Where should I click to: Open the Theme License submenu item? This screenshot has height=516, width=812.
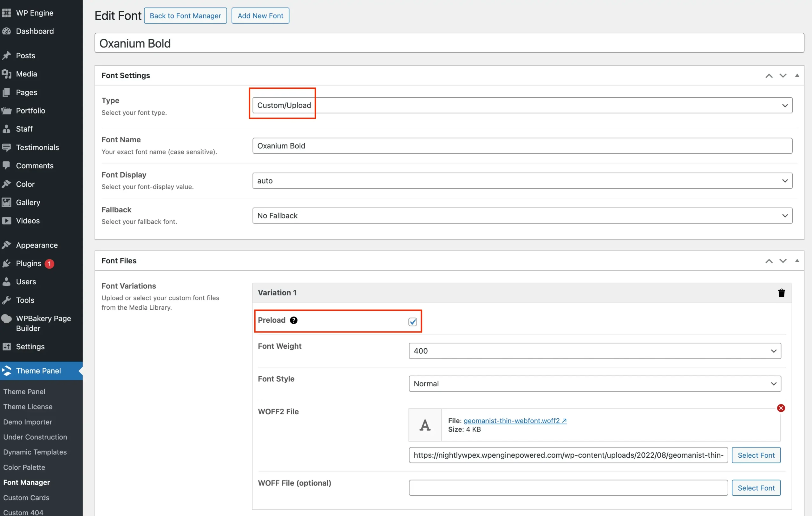28,407
